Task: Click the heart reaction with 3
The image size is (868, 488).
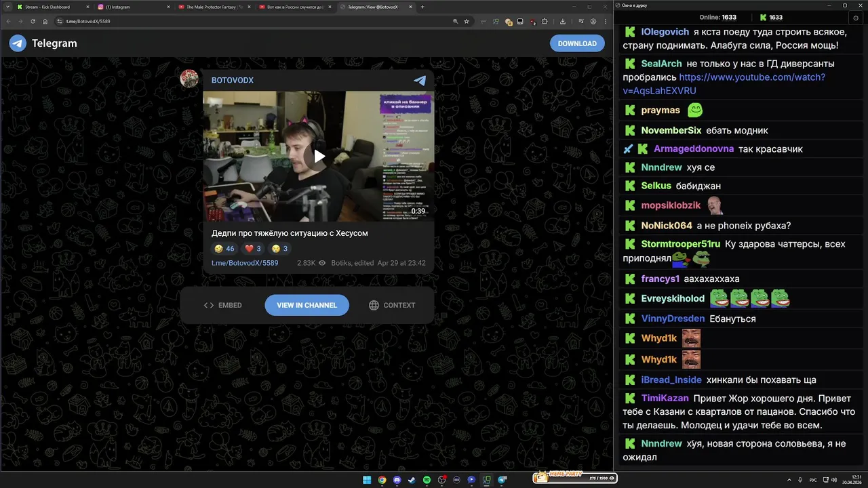Action: coord(253,249)
